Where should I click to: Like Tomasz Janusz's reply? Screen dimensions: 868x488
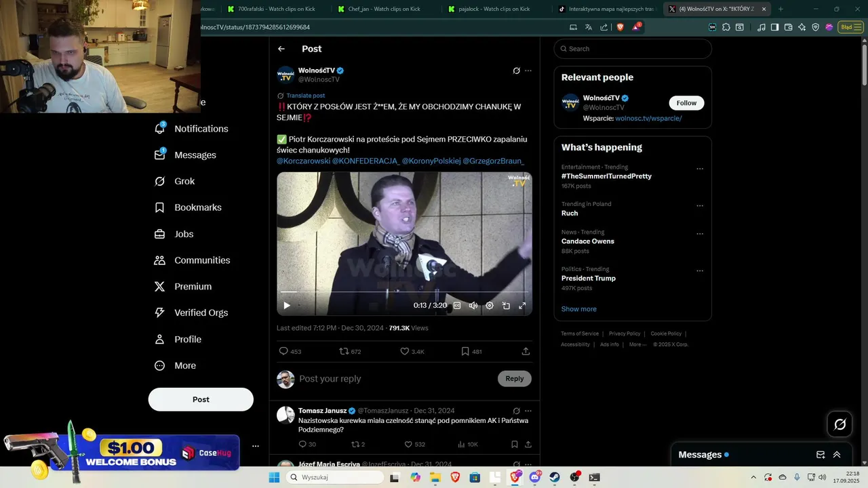(408, 445)
